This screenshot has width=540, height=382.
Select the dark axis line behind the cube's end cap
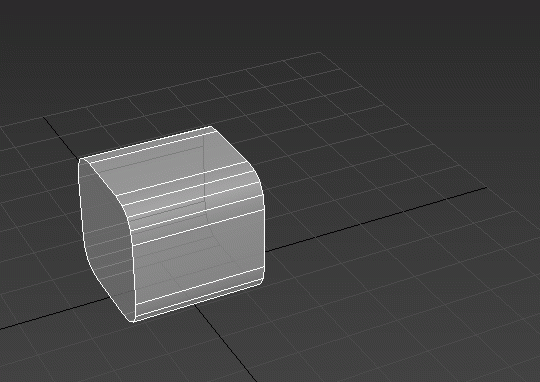pos(60,138)
